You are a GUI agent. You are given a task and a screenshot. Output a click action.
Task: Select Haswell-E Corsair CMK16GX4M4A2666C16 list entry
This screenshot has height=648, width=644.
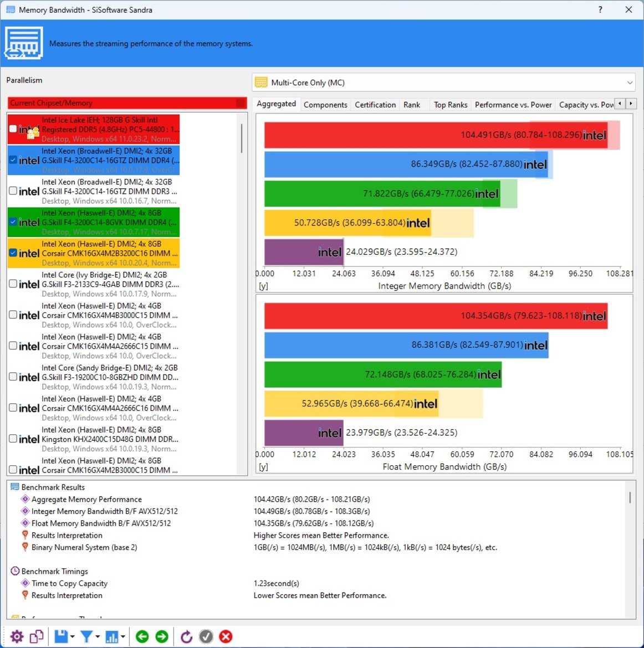(94, 408)
